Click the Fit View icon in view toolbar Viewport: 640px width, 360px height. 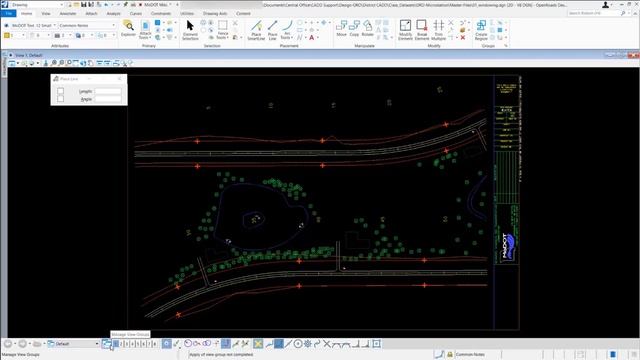(76, 63)
